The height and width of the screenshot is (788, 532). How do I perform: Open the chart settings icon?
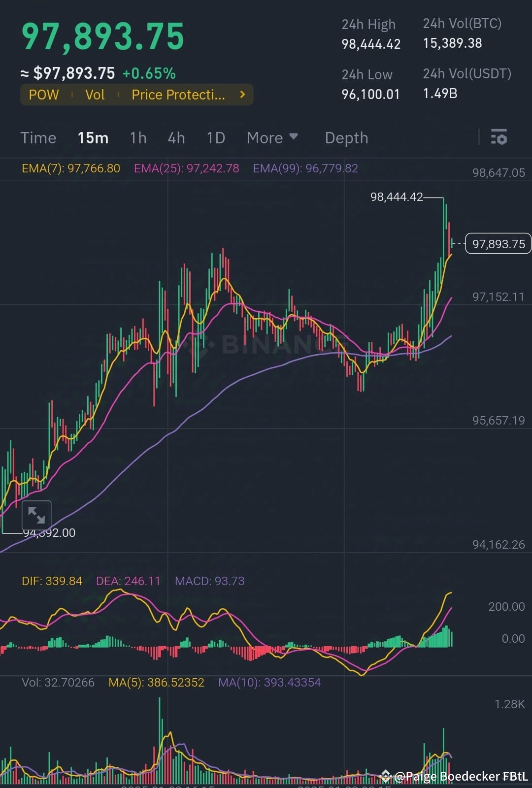[x=499, y=137]
